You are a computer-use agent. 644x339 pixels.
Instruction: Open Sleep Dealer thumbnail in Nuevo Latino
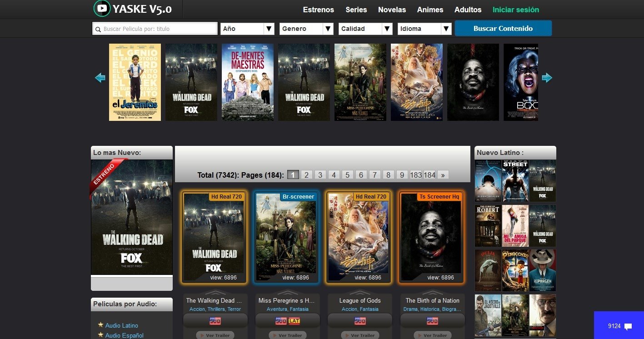tap(488, 181)
